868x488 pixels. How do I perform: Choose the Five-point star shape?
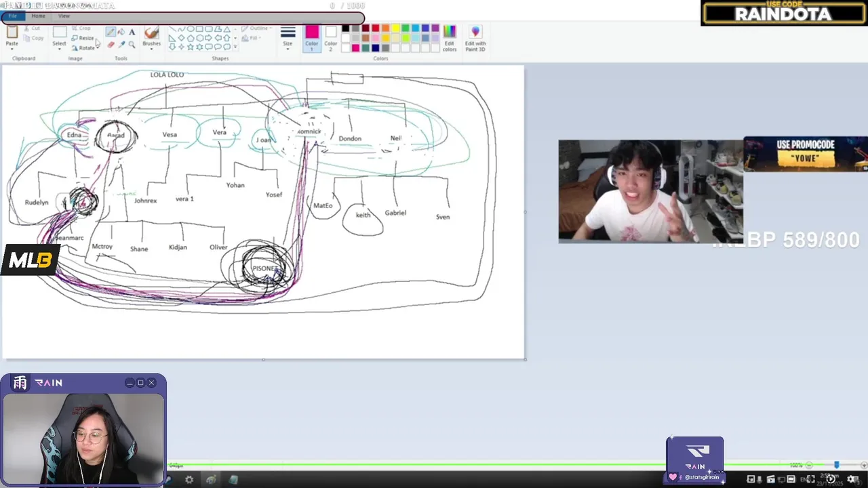point(191,47)
